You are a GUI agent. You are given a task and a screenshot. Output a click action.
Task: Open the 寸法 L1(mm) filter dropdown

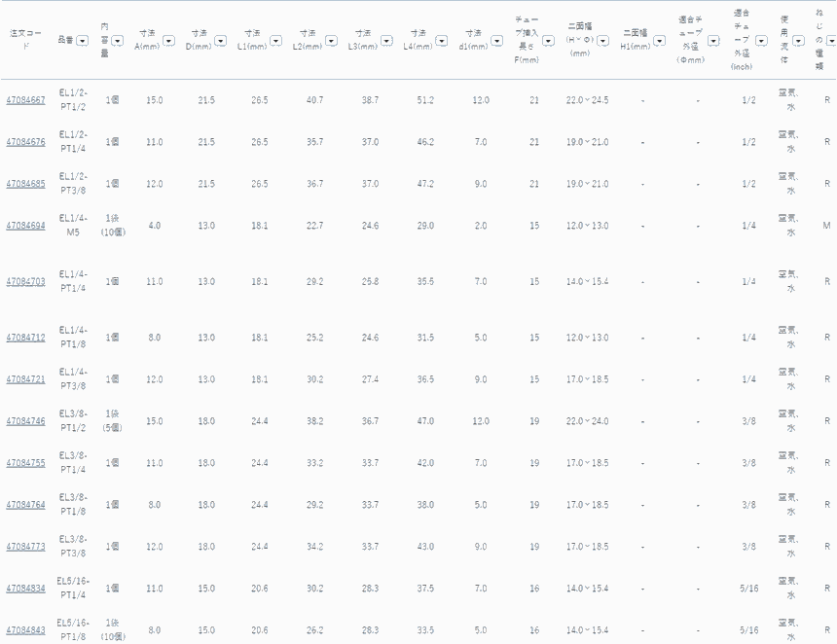pos(278,41)
